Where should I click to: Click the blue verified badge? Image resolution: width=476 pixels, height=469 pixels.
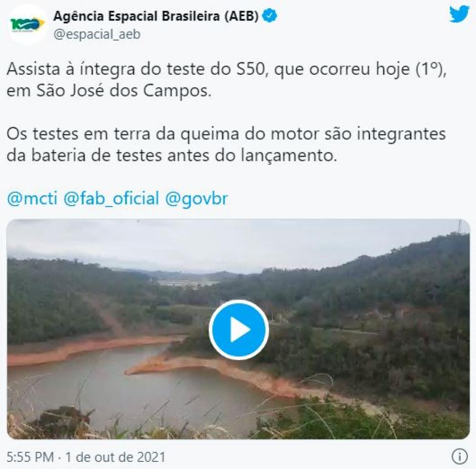(269, 16)
